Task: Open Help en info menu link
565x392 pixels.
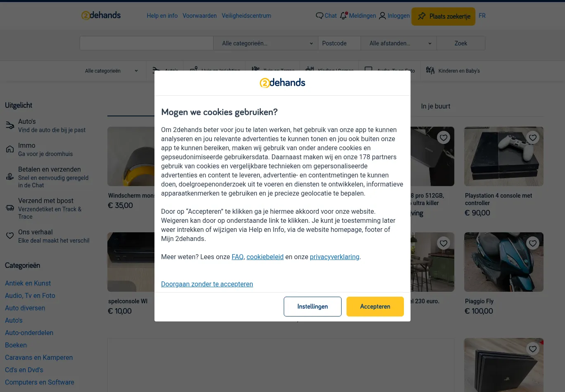Action: pyautogui.click(x=162, y=16)
